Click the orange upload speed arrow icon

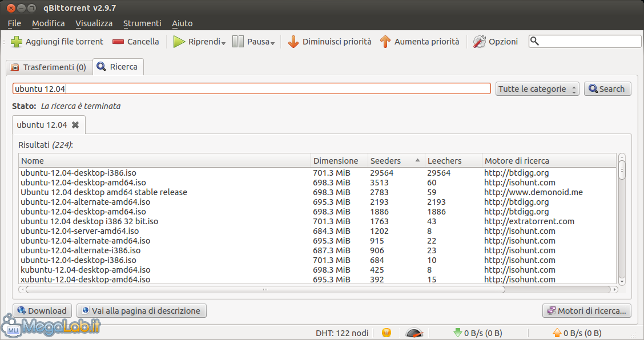[557, 333]
